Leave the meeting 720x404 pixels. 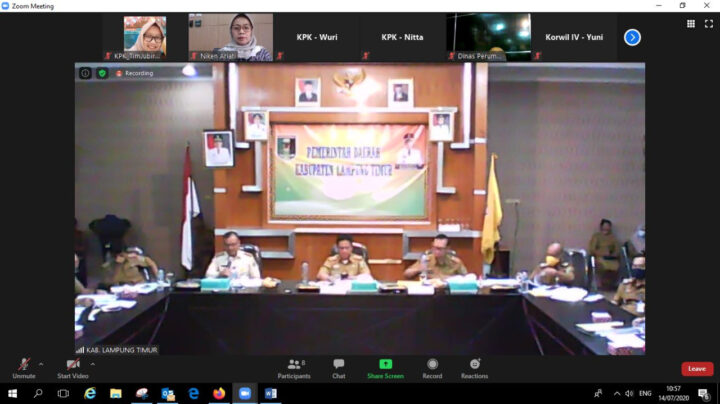(x=697, y=369)
